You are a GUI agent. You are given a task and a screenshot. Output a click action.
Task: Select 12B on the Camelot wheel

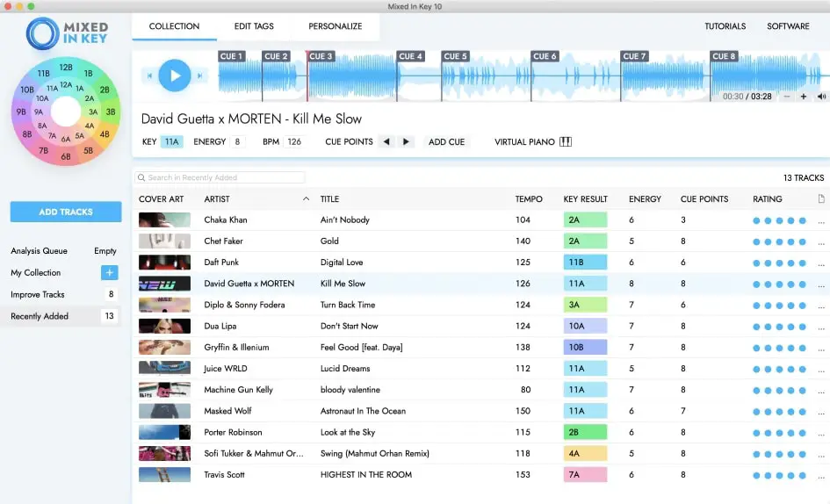pyautogui.click(x=66, y=68)
